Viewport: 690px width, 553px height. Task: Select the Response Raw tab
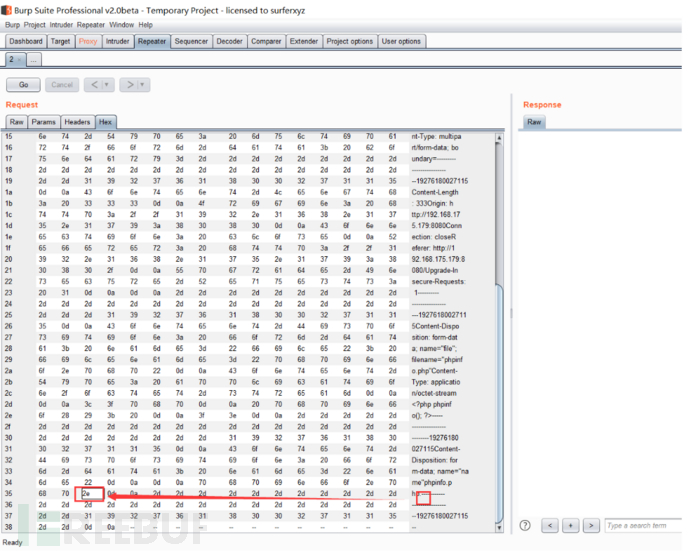click(534, 122)
